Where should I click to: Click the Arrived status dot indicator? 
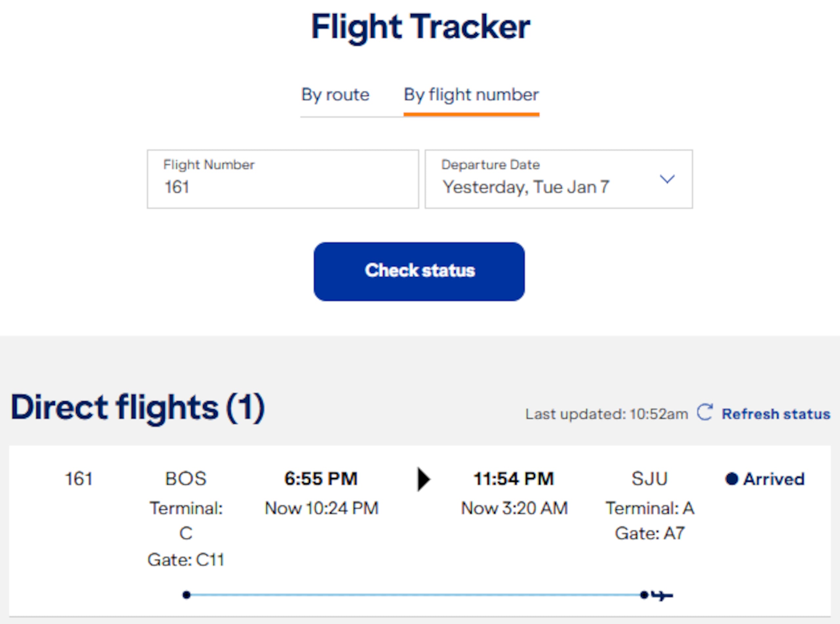(x=732, y=479)
